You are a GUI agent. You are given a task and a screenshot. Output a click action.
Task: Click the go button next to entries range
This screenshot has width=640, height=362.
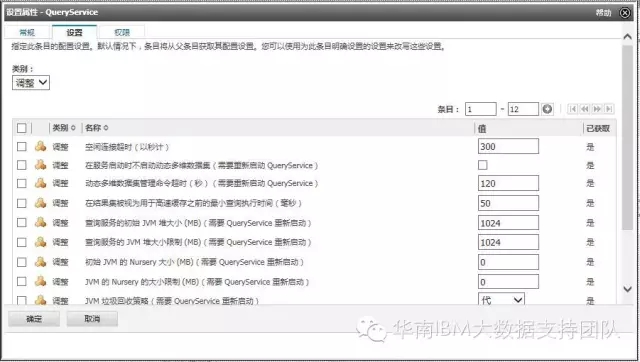[x=547, y=109]
